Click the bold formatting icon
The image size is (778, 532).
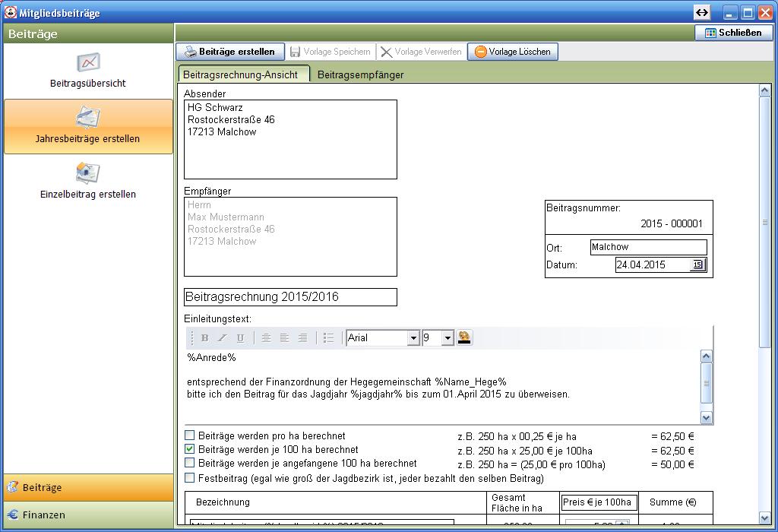(204, 338)
